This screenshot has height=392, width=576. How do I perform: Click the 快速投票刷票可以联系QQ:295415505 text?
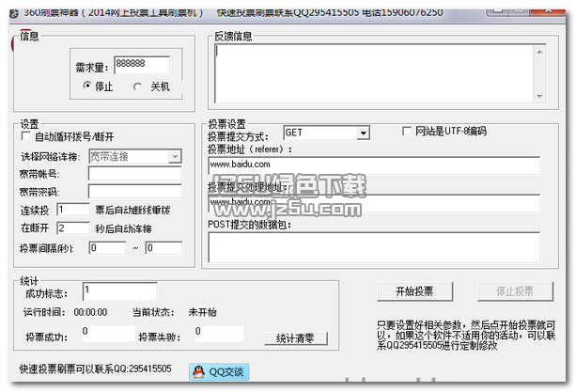pos(95,368)
